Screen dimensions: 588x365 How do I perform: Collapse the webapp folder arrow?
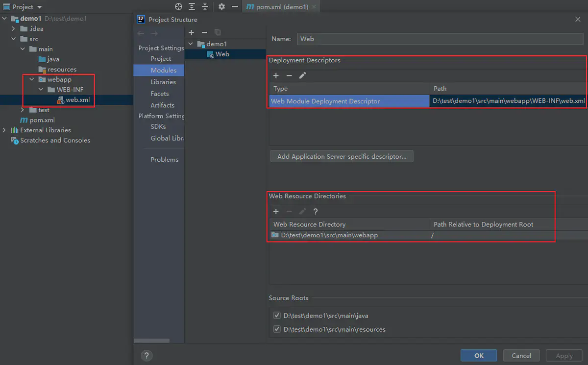pos(32,79)
